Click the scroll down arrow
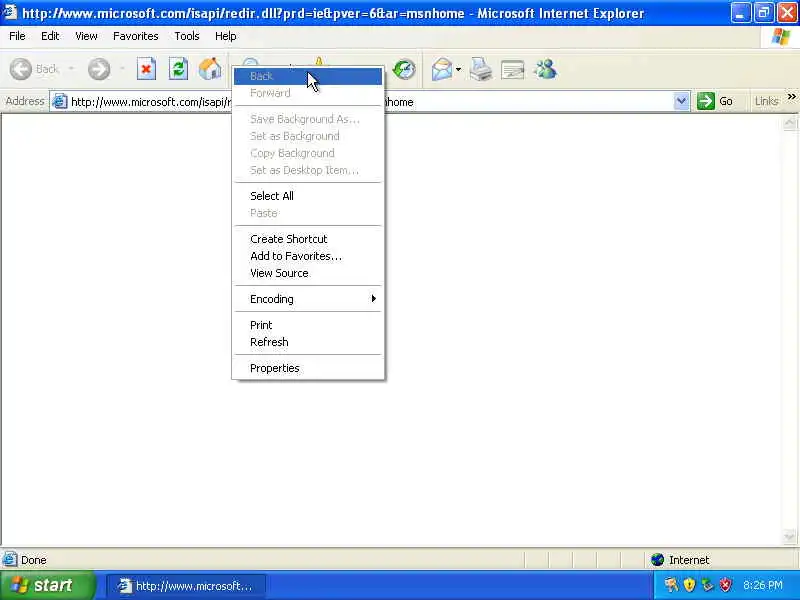The image size is (800, 600). point(789,536)
